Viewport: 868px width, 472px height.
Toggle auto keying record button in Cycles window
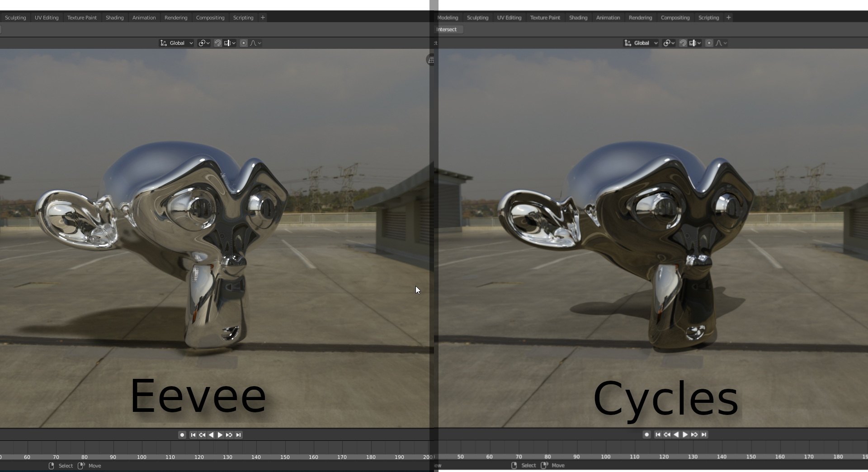click(647, 434)
